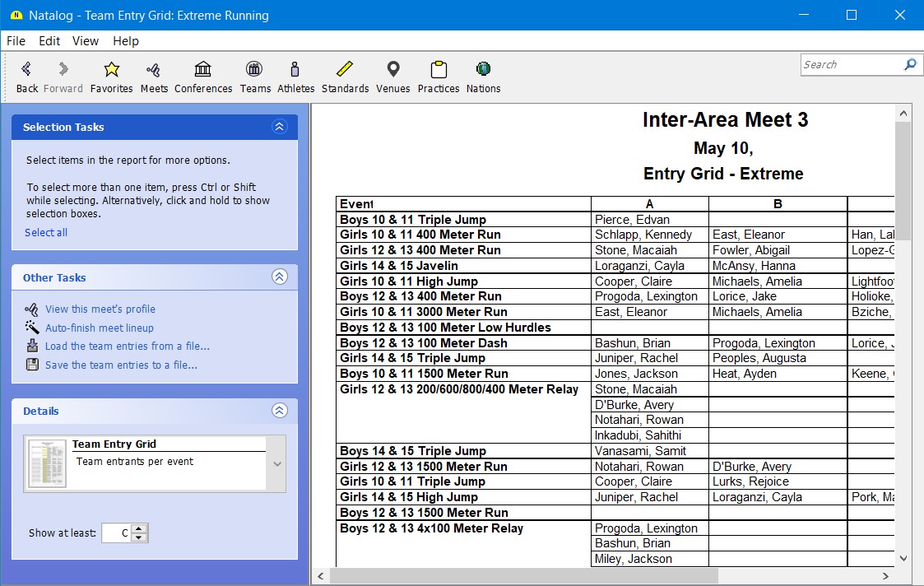This screenshot has height=586, width=924.
Task: Select the Standards ruler icon
Action: pyautogui.click(x=345, y=77)
